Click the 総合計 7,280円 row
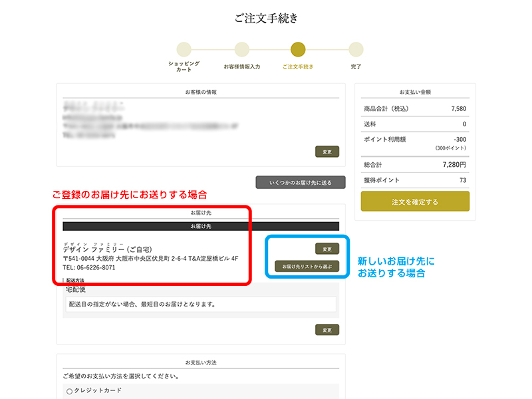This screenshot has width=532, height=399. coord(415,164)
